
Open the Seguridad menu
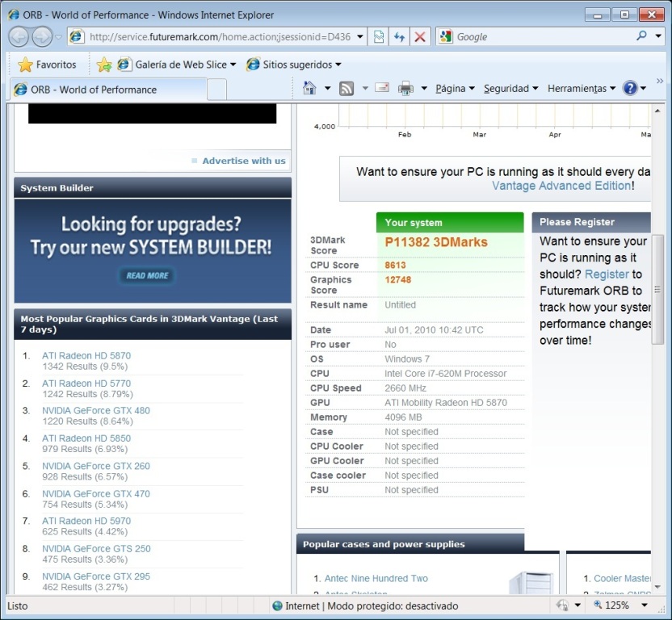coord(510,89)
